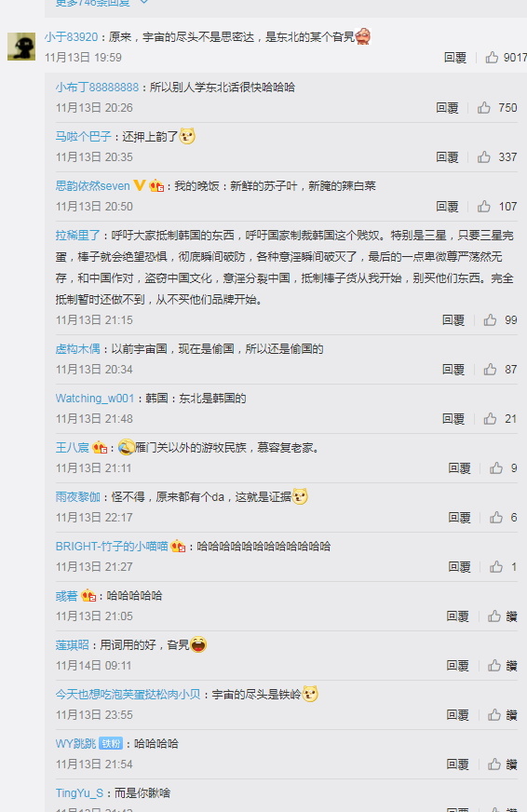Image resolution: width=527 pixels, height=812 pixels.
Task: Click the 铁粉 badge next to WY跳跳
Action: point(111,744)
